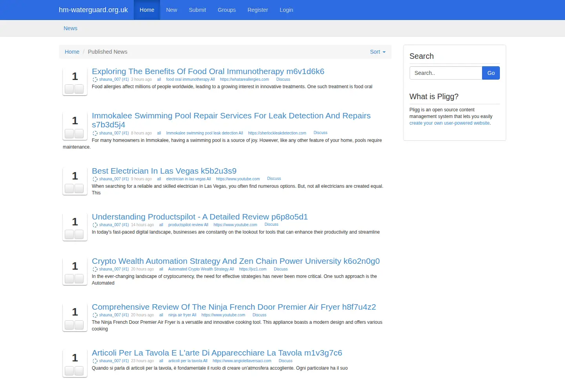Upvote the Crypto Wealth Automation post (left vote box)
The image size is (565, 392).
[69, 279]
